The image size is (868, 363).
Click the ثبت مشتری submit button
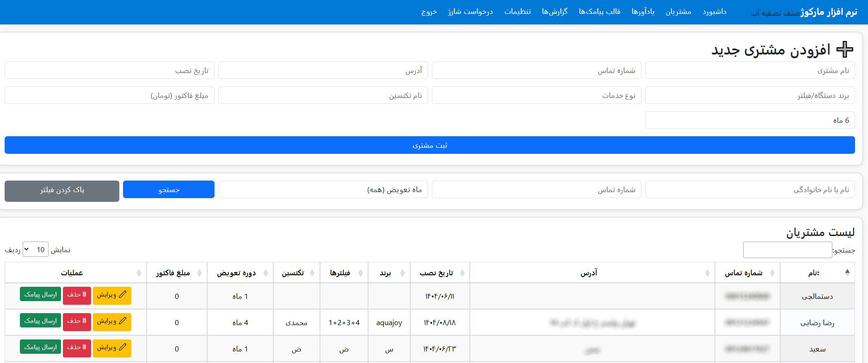(430, 145)
